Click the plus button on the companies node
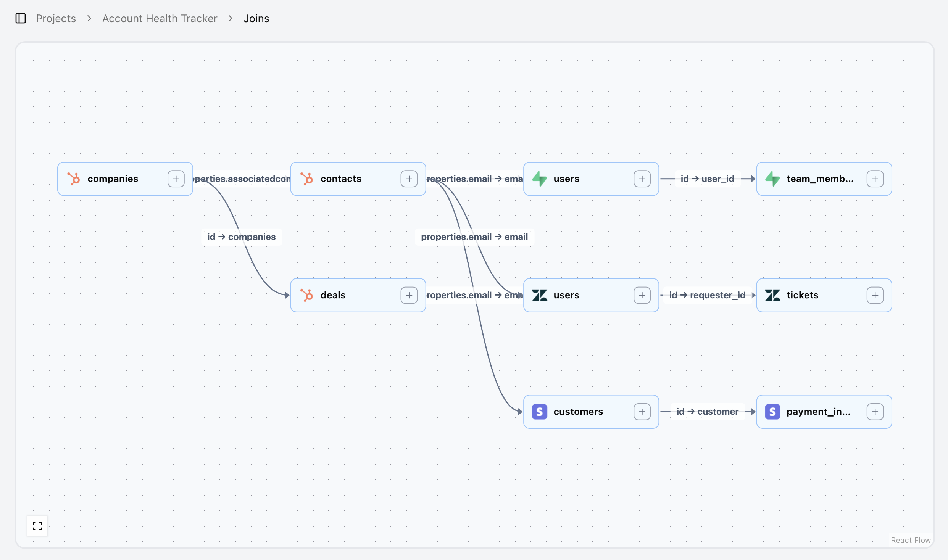Screen dimensions: 948x560 point(176,179)
